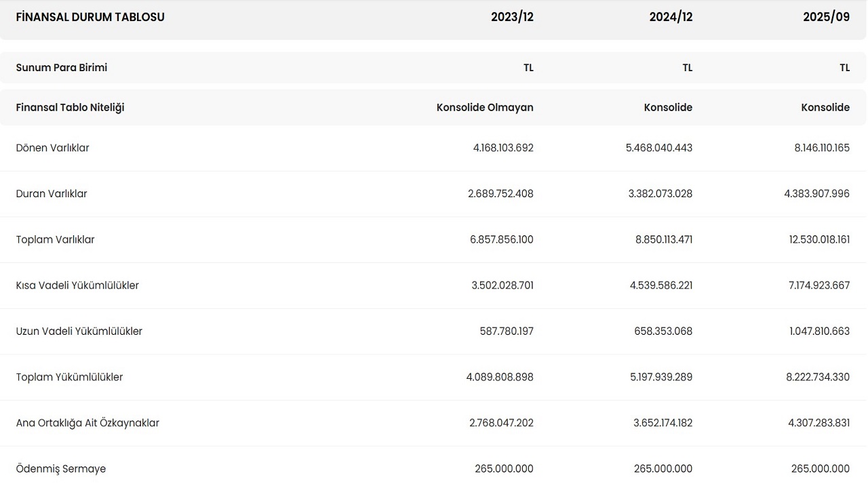The width and height of the screenshot is (868, 488).
Task: Click the Finansal Tablo Niteliği row label
Action: pyautogui.click(x=70, y=107)
